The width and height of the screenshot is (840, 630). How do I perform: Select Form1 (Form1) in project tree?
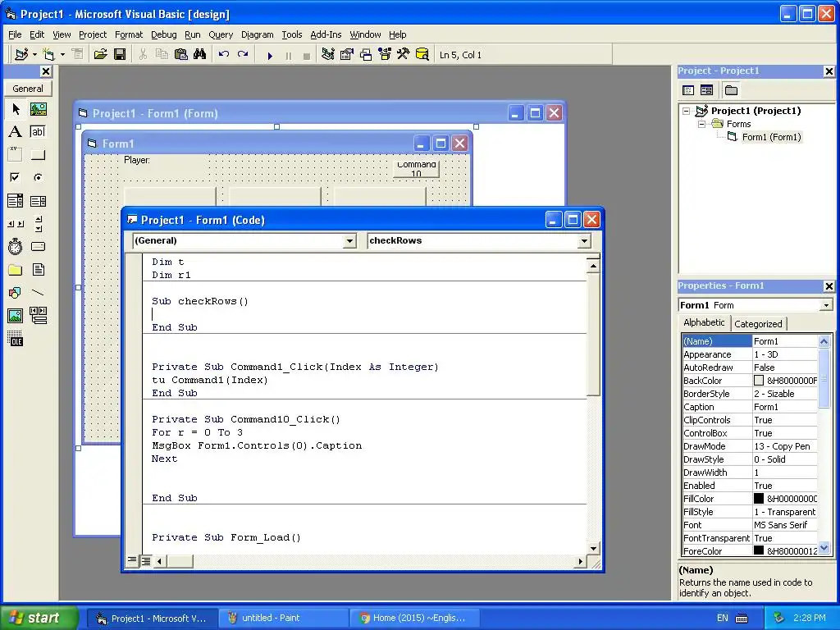click(x=771, y=137)
